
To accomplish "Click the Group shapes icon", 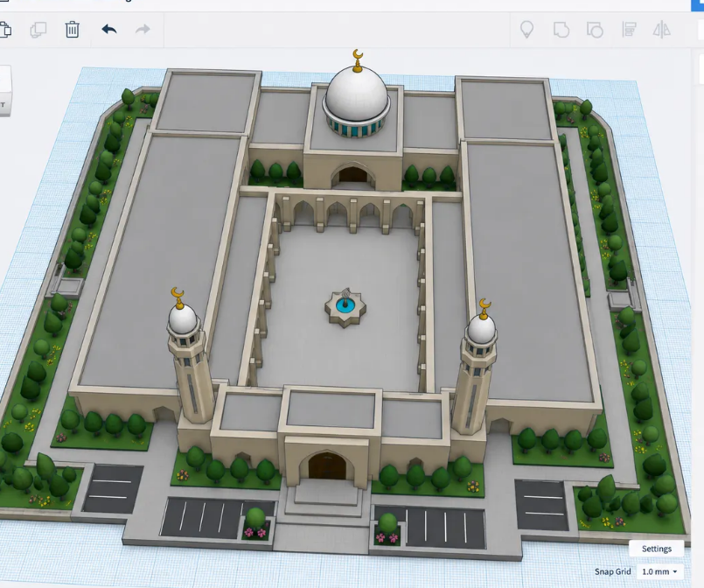I will [561, 30].
